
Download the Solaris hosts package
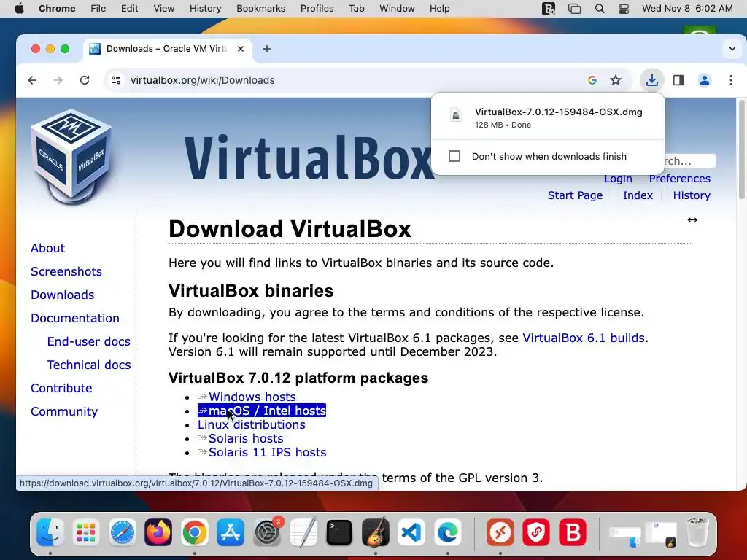246,438
